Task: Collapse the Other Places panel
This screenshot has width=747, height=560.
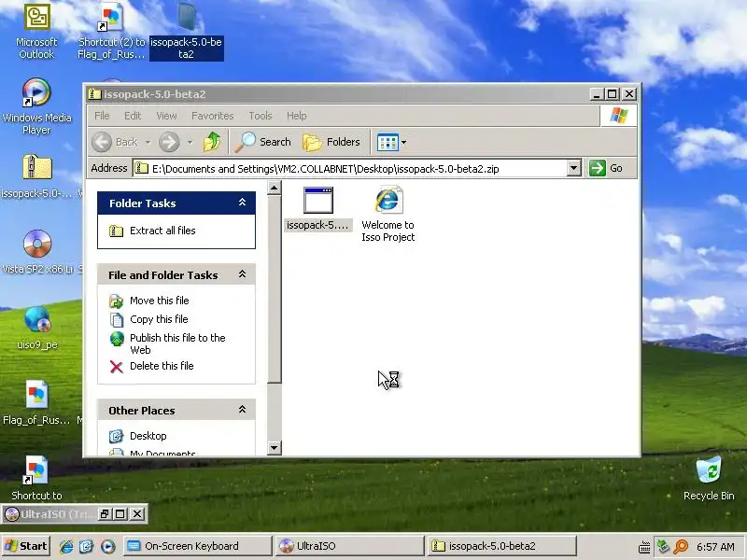Action: 242,410
